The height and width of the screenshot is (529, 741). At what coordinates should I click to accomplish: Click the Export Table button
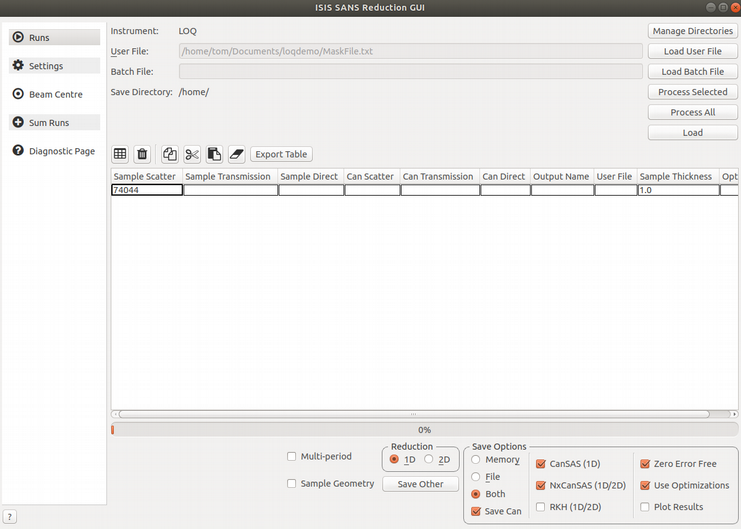click(x=281, y=154)
